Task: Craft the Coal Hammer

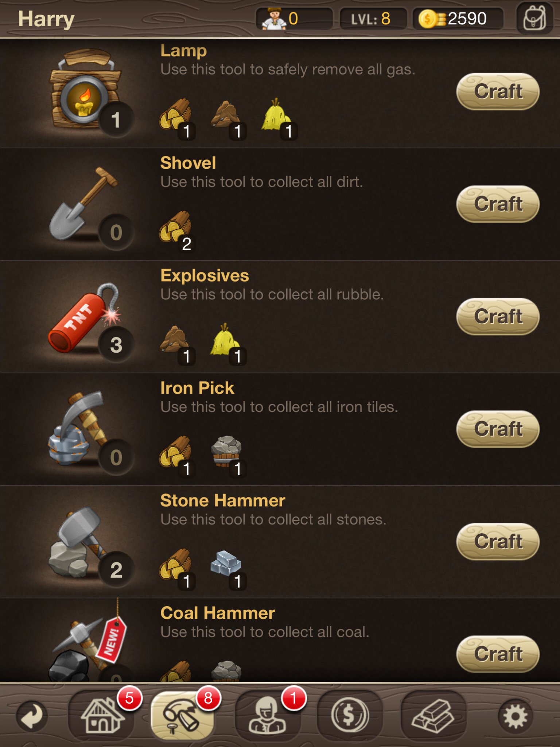Action: pyautogui.click(x=498, y=654)
